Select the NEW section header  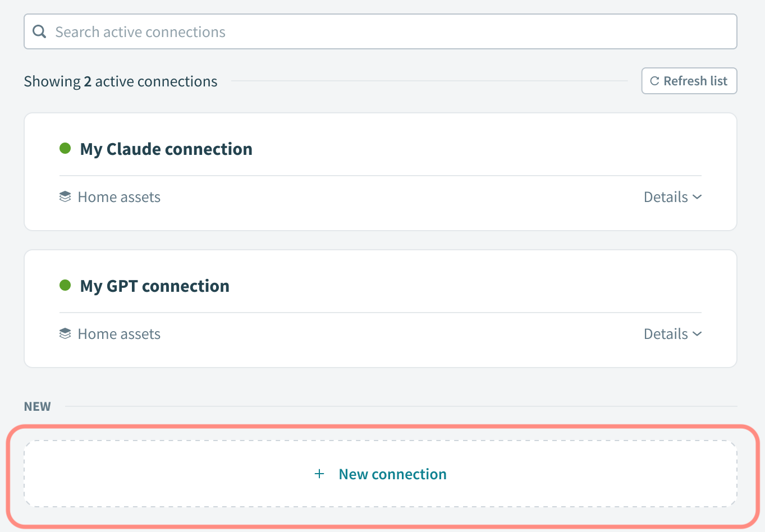click(37, 406)
